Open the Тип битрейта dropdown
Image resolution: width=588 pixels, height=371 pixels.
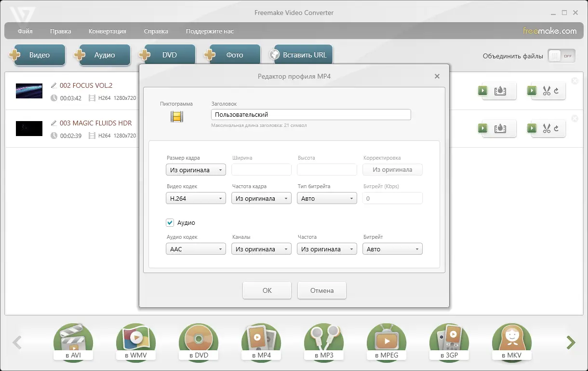tap(327, 198)
